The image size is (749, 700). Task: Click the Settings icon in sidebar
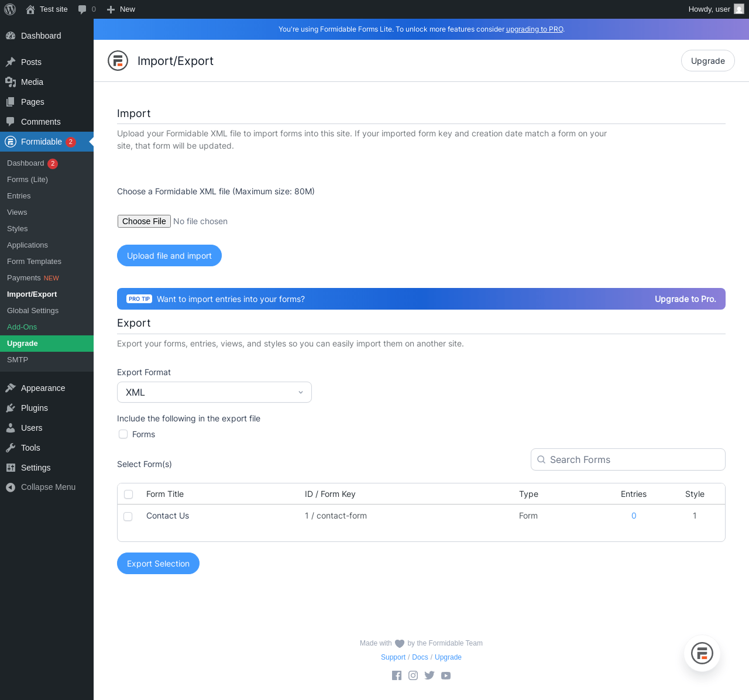[x=11, y=468]
